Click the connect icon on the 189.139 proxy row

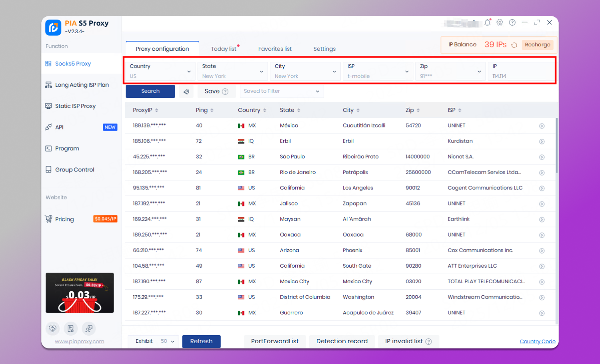tap(542, 126)
